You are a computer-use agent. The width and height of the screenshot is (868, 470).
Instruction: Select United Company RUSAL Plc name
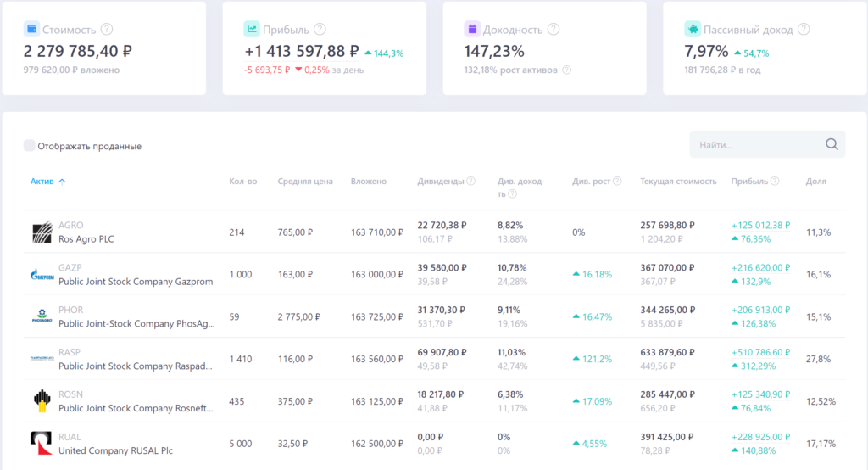pyautogui.click(x=115, y=450)
